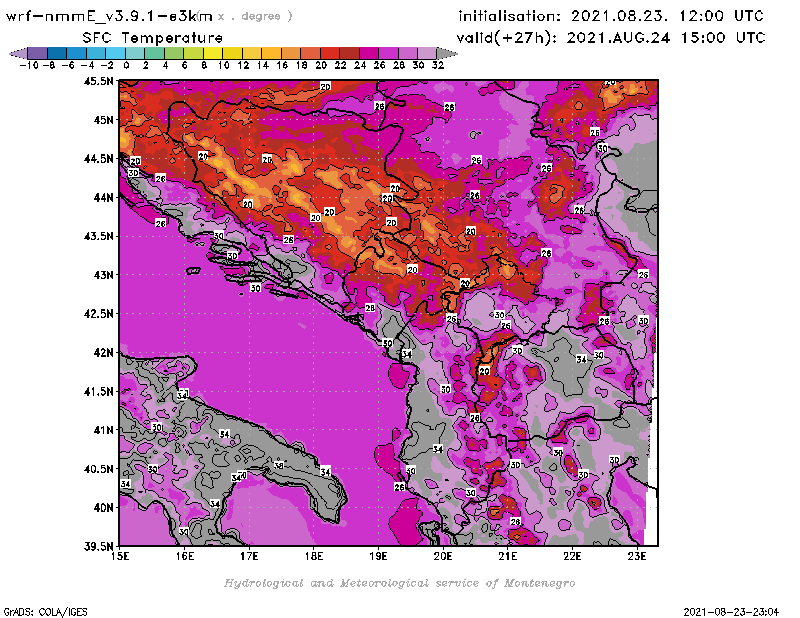Click the 40N latitude axis label
Screen dimensions: 800x618
point(103,508)
